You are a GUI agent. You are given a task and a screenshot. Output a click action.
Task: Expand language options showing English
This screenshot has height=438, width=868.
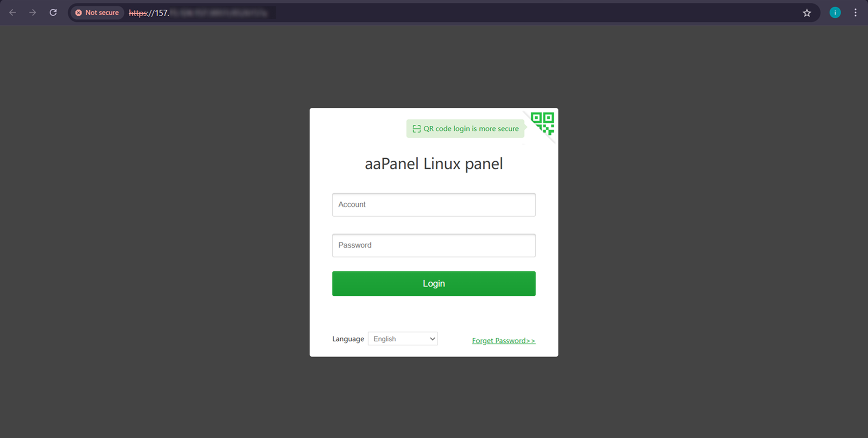pos(402,338)
